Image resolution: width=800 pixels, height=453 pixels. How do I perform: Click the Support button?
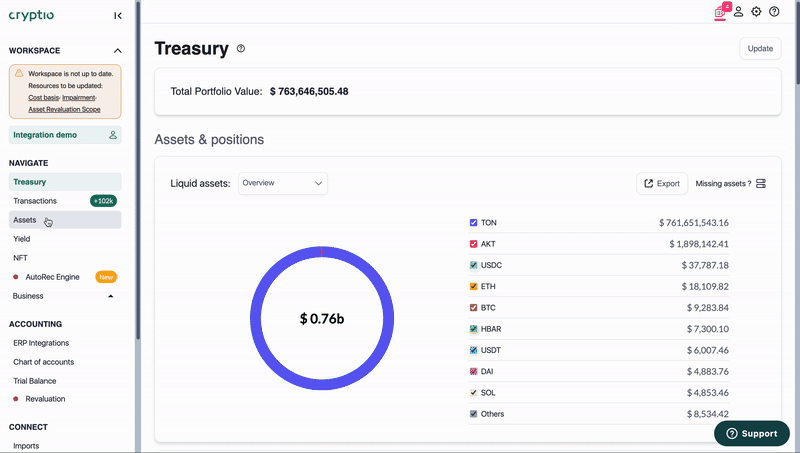pos(752,434)
